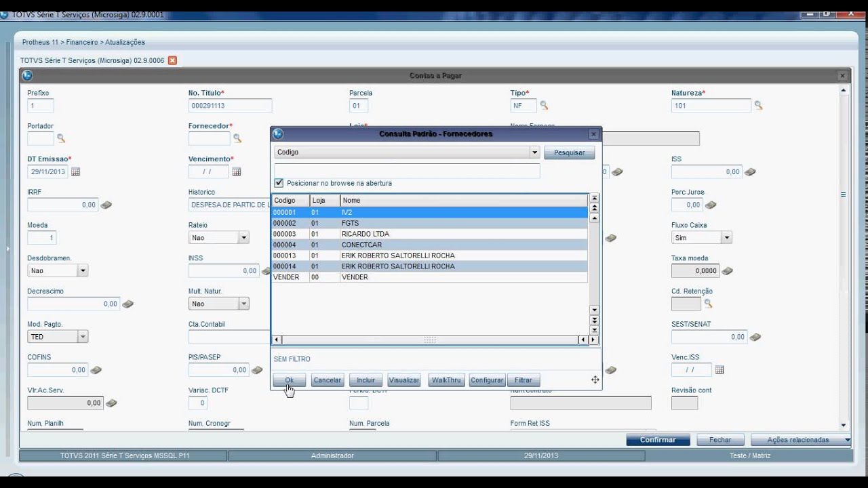Click scroll-up arrow of supplier list
868x488 pixels.
pyautogui.click(x=595, y=218)
